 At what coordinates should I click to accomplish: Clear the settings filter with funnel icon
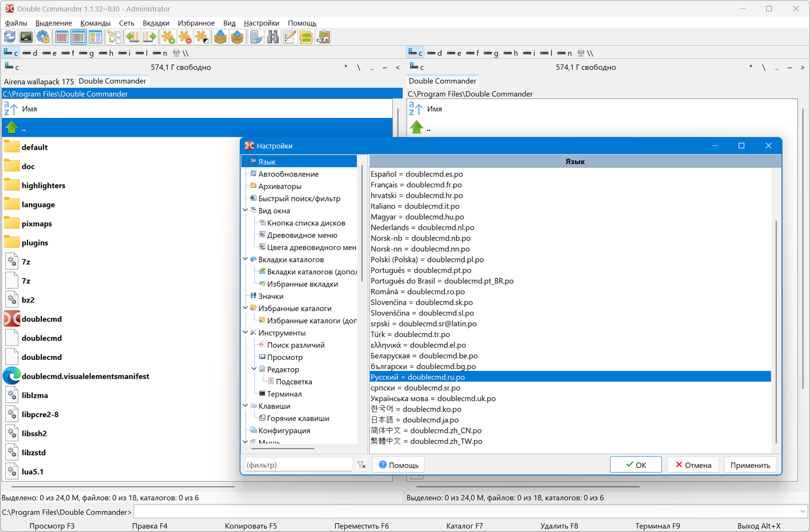tap(361, 465)
